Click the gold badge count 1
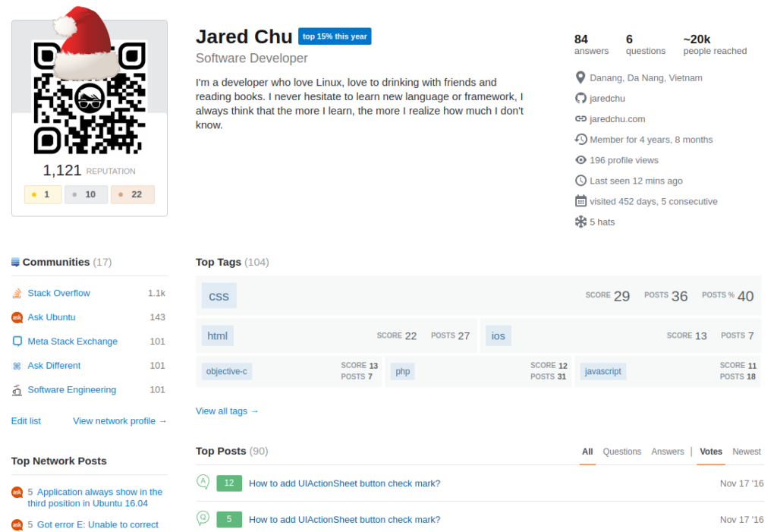This screenshot has width=777, height=532. (x=43, y=194)
